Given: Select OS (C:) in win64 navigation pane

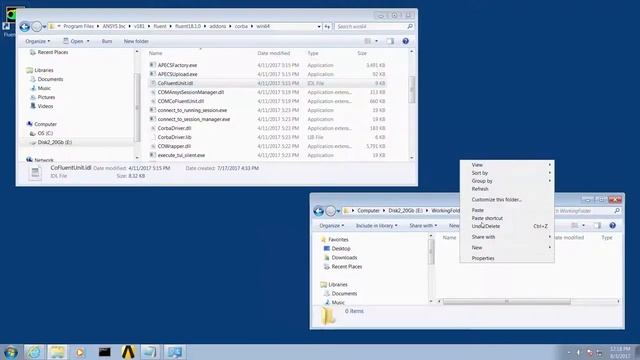Looking at the screenshot, I should click(x=45, y=133).
